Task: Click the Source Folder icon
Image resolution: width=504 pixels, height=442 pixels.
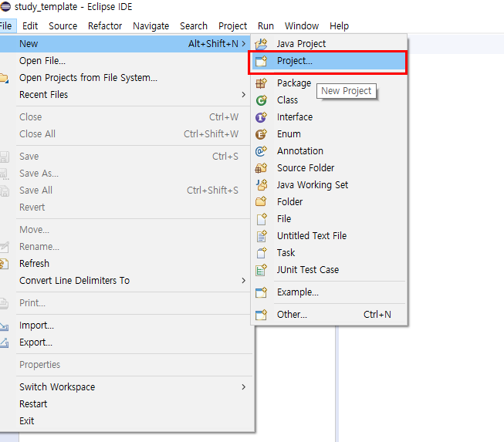Action: [x=261, y=168]
